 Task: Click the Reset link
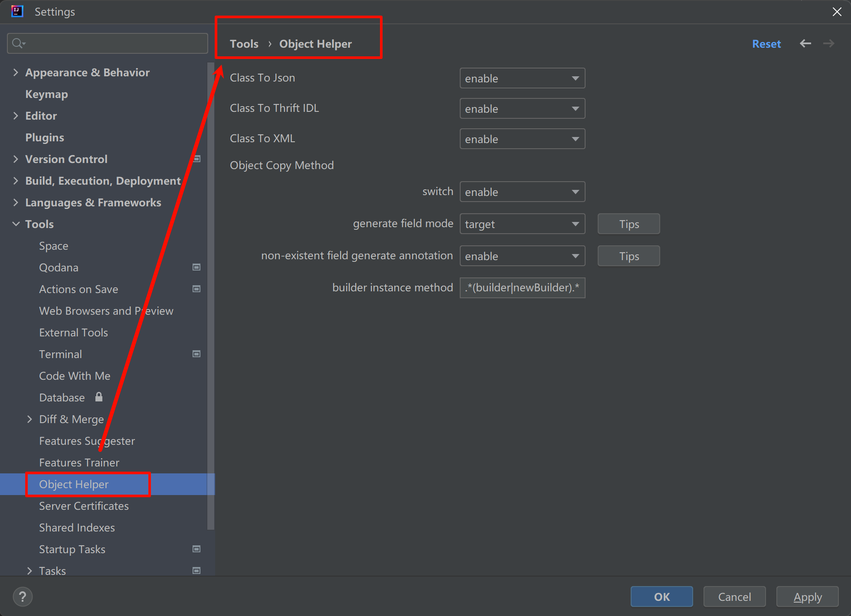coord(766,44)
